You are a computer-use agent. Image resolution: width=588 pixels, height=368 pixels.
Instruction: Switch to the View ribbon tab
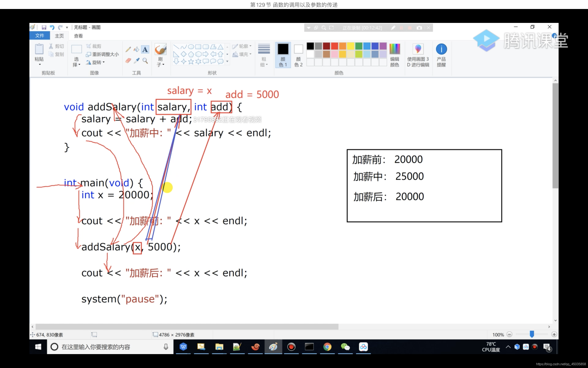(78, 36)
